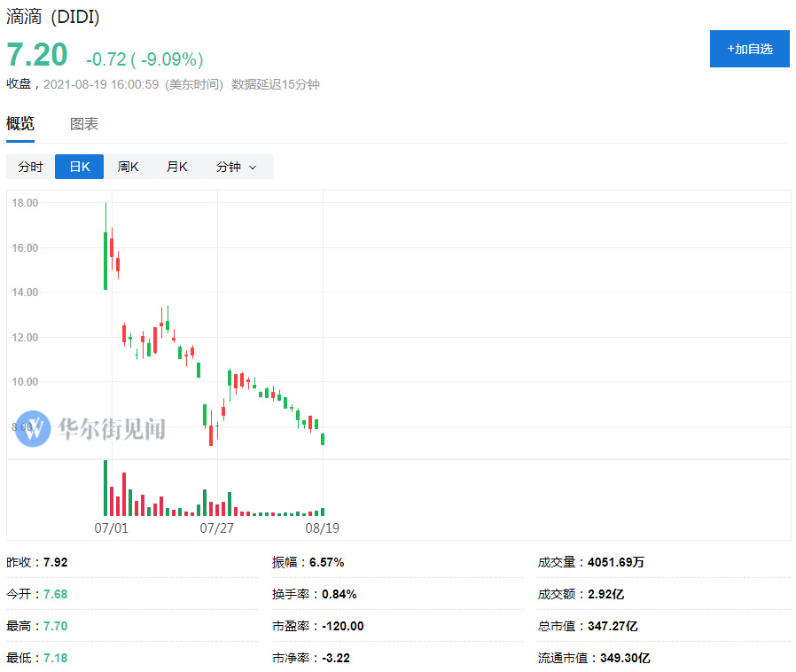Add DIDI to watchlist with +加自选
Image resolution: width=796 pixels, height=672 pixels.
tap(749, 49)
